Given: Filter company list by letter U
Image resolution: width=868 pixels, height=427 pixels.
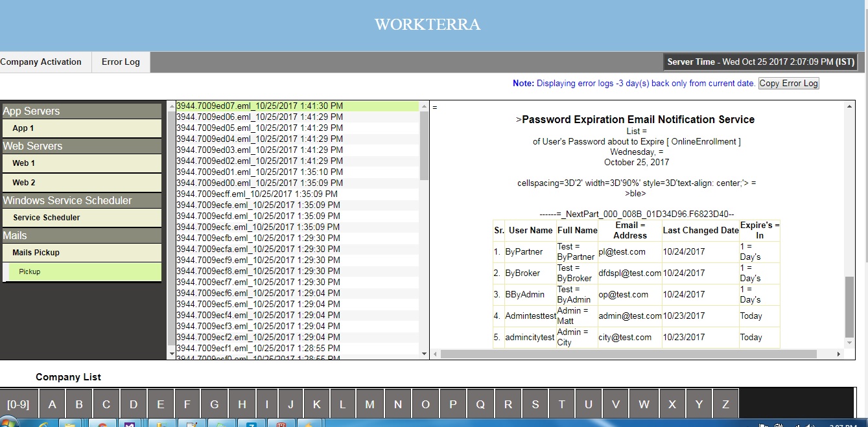Looking at the screenshot, I should point(589,404).
